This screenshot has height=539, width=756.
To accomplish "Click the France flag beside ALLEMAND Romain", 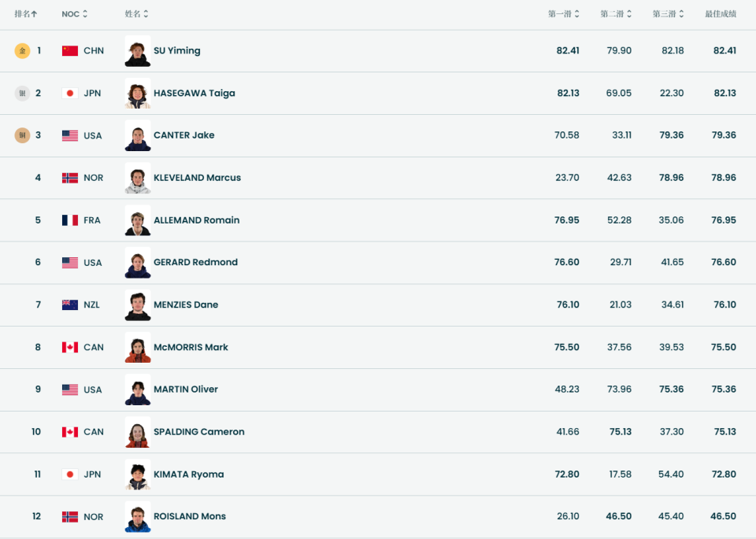I will pos(70,220).
